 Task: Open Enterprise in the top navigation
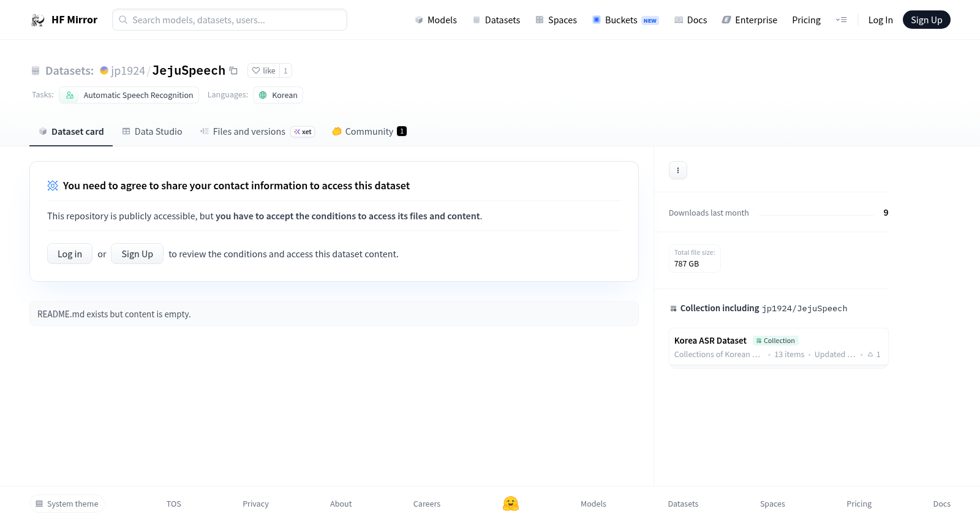click(x=749, y=20)
